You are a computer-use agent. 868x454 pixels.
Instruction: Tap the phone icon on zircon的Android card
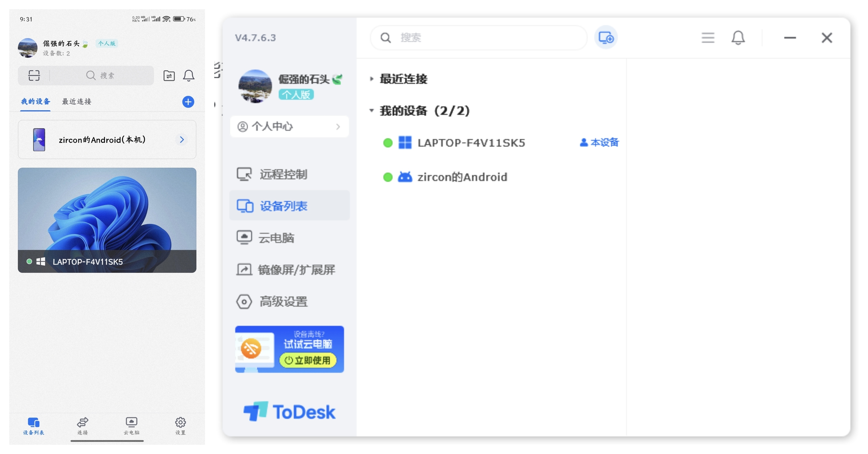point(39,140)
